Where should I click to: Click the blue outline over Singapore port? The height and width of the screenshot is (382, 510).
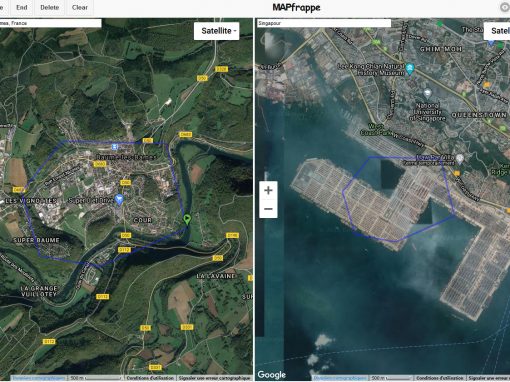[x=399, y=199]
